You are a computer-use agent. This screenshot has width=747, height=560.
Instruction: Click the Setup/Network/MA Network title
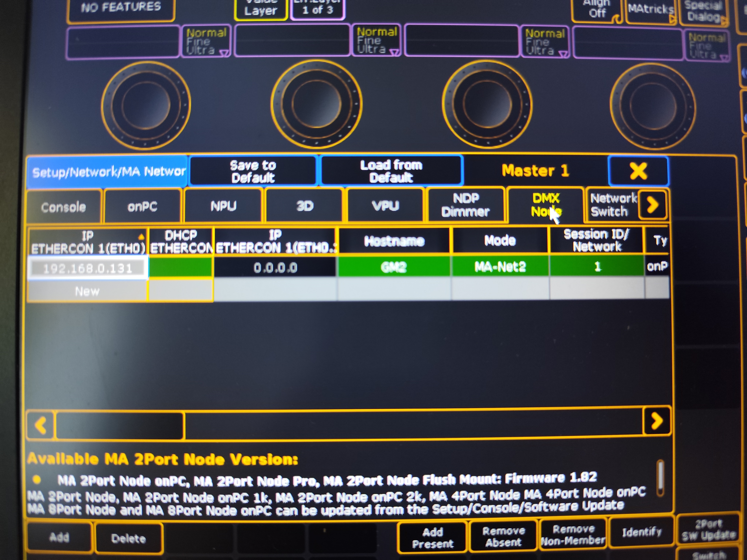[x=107, y=172]
